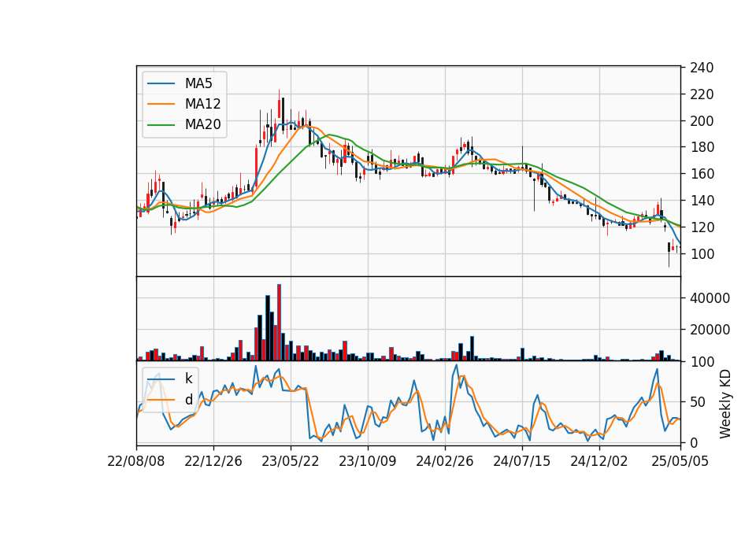Click the 40000 volume axis label
756x543 pixels.
[710, 298]
